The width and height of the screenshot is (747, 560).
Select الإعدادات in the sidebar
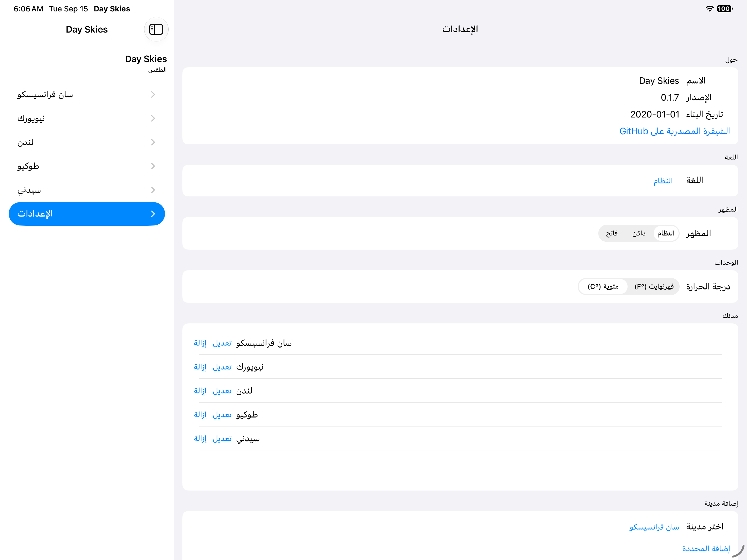[87, 214]
